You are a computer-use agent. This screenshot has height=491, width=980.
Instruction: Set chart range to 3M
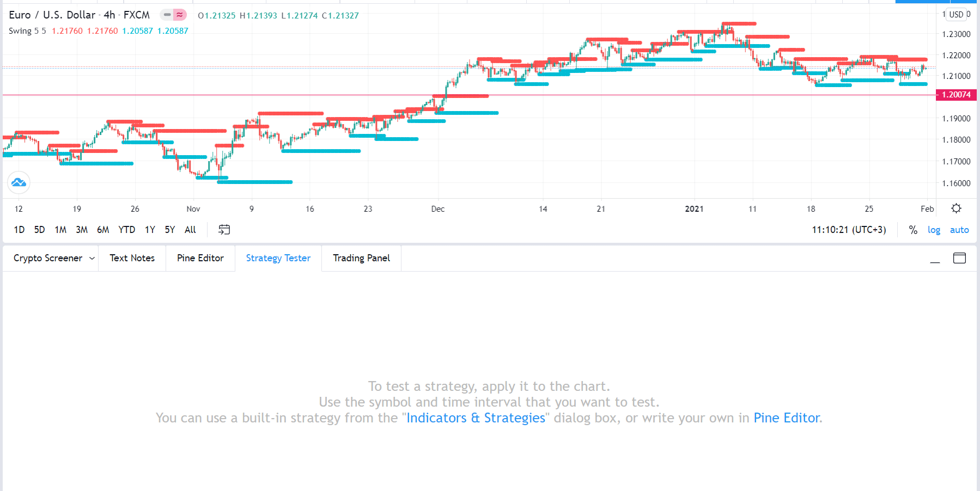coord(82,230)
